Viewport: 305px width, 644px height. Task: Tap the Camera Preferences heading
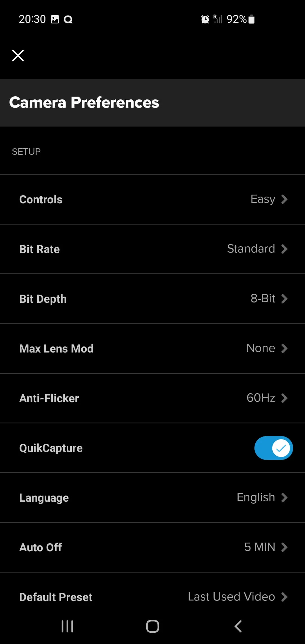(84, 103)
